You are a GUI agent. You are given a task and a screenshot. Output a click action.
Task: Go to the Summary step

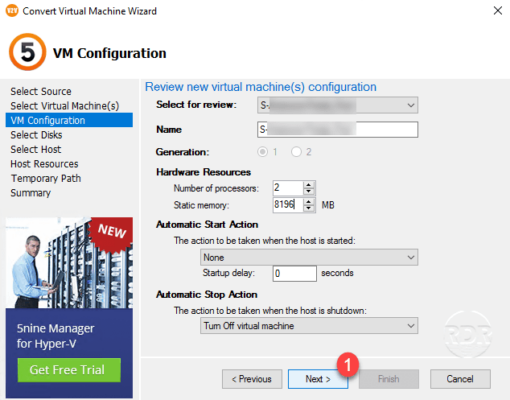tap(30, 193)
